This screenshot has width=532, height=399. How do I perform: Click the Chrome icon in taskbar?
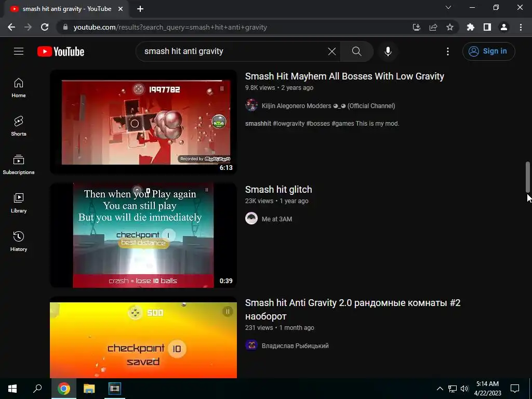64,389
